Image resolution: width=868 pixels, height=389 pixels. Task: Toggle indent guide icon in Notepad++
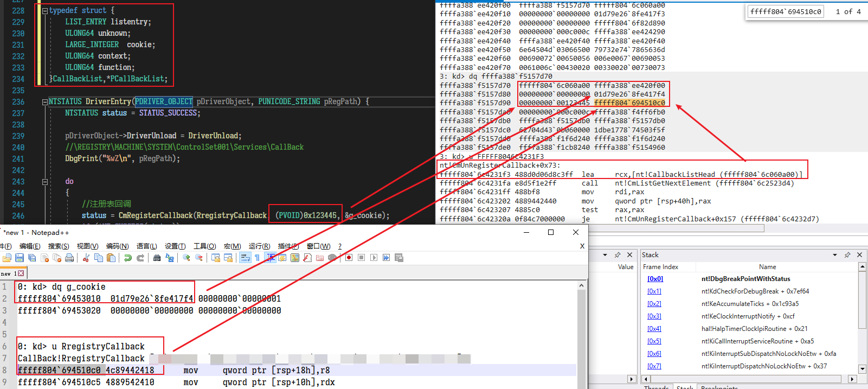(270, 258)
